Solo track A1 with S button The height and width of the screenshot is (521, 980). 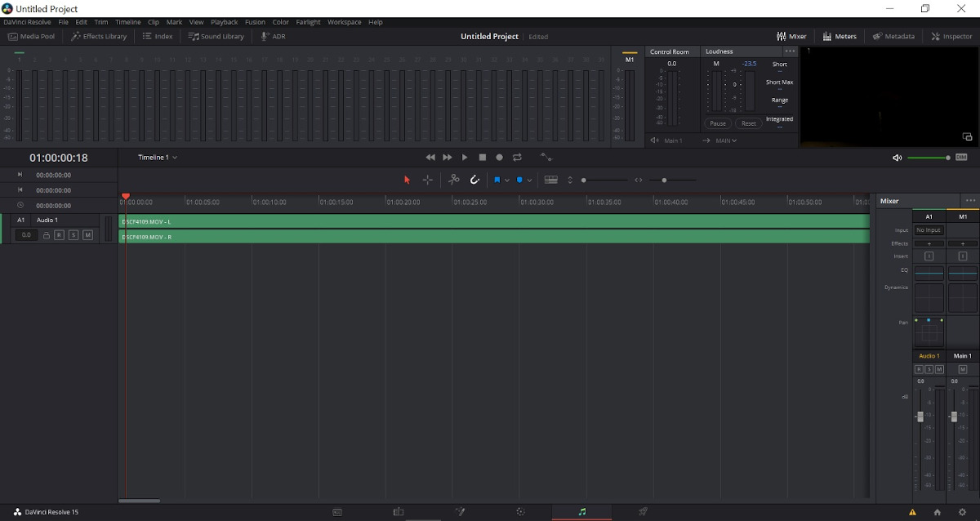pos(73,235)
